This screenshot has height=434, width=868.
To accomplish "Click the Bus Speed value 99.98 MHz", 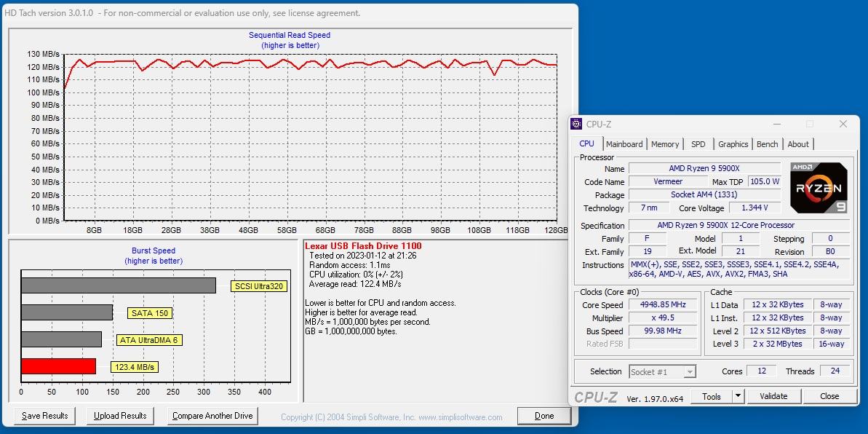I will [x=663, y=331].
